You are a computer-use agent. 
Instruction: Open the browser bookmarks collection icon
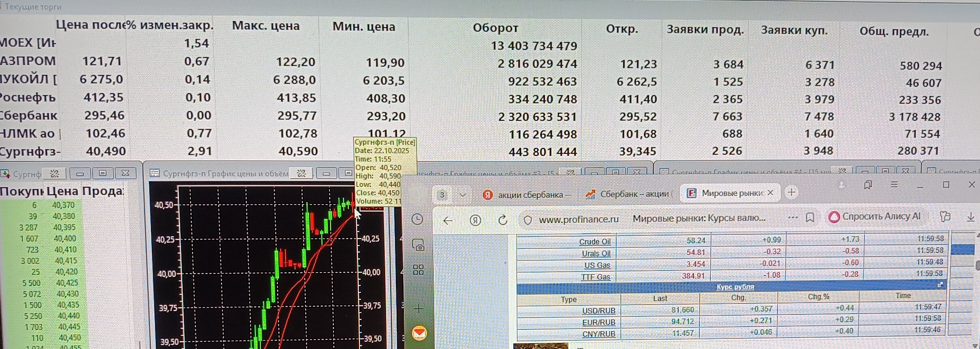[x=868, y=185]
